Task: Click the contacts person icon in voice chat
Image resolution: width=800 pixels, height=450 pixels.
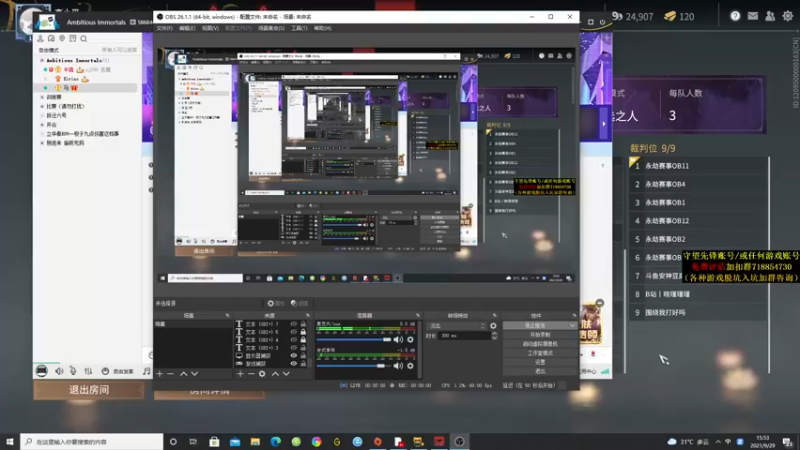Action: [x=40, y=39]
